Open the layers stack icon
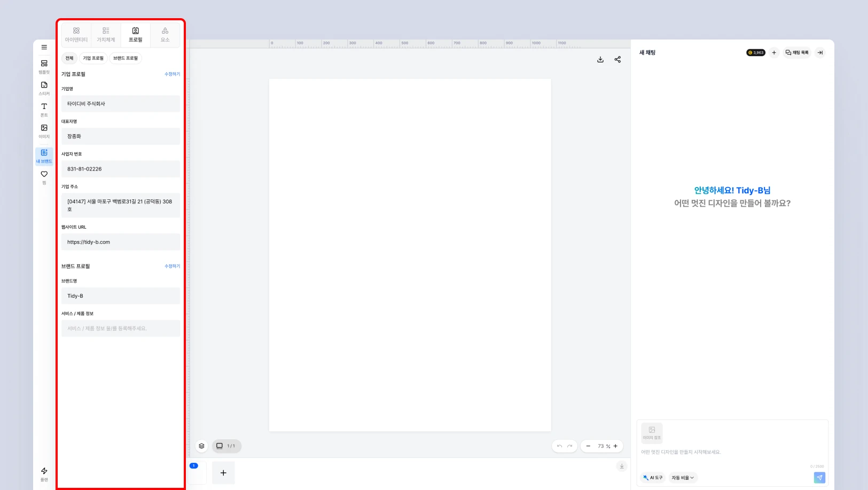The width and height of the screenshot is (868, 490). pos(201,446)
